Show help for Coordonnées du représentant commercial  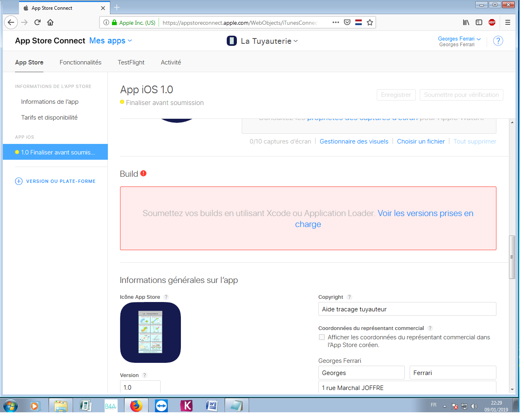[x=430, y=328]
